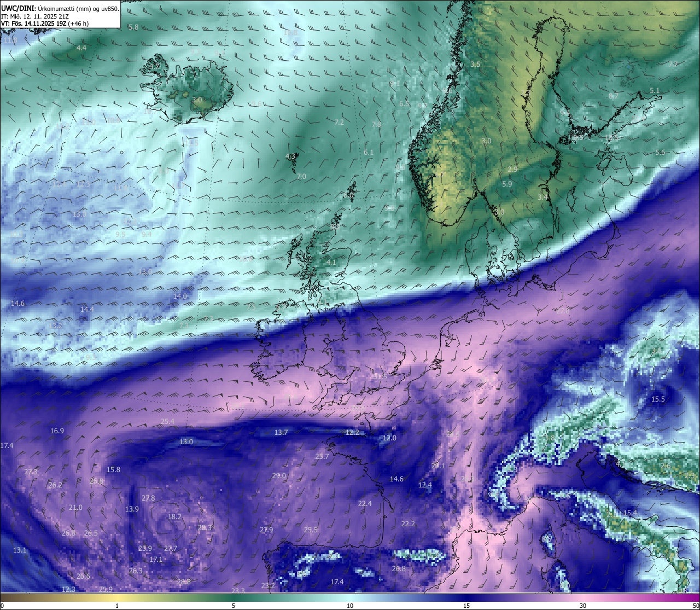Click the 15.5 value label
700x610 pixels.
click(658, 399)
